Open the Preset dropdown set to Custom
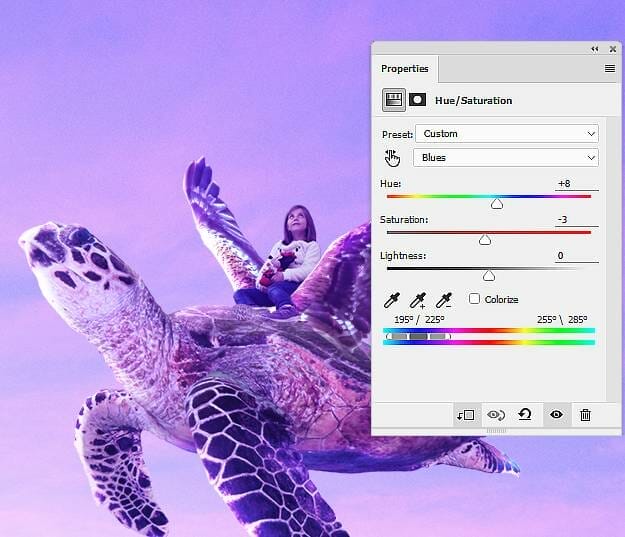This screenshot has width=625, height=537. pos(506,133)
